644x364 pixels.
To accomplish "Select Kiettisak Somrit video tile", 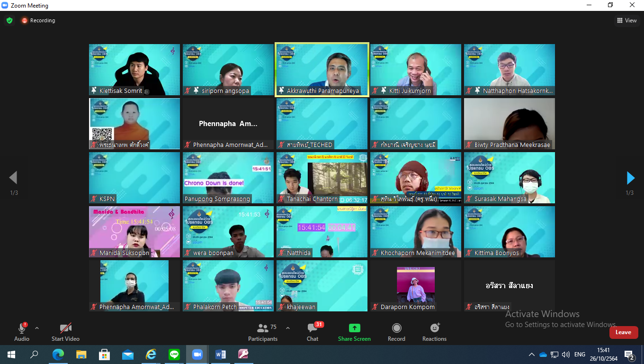I will pyautogui.click(x=134, y=70).
